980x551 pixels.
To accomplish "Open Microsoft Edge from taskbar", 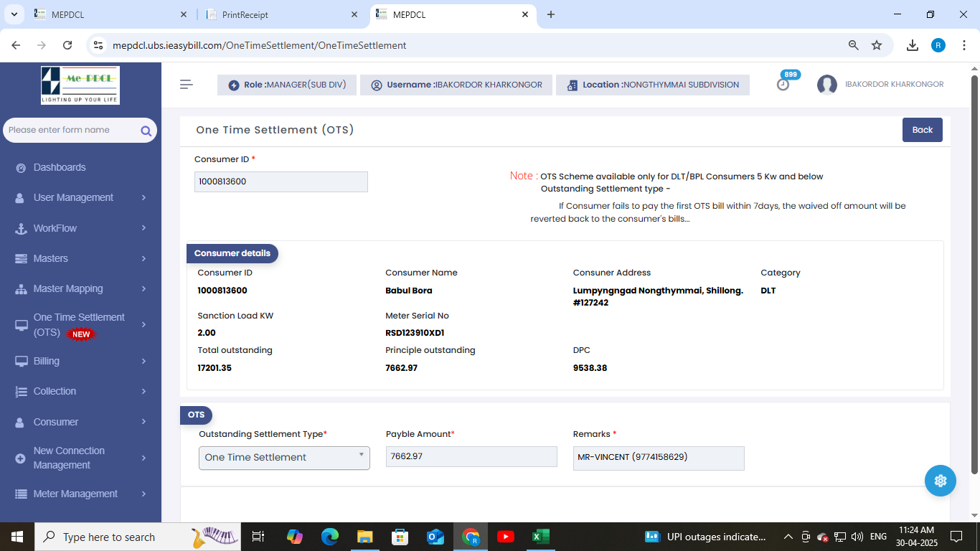I will click(329, 537).
